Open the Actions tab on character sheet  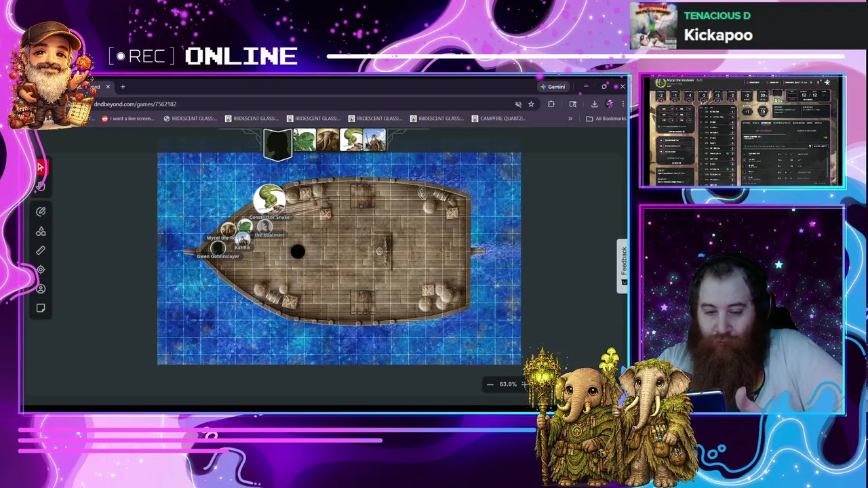point(747,123)
